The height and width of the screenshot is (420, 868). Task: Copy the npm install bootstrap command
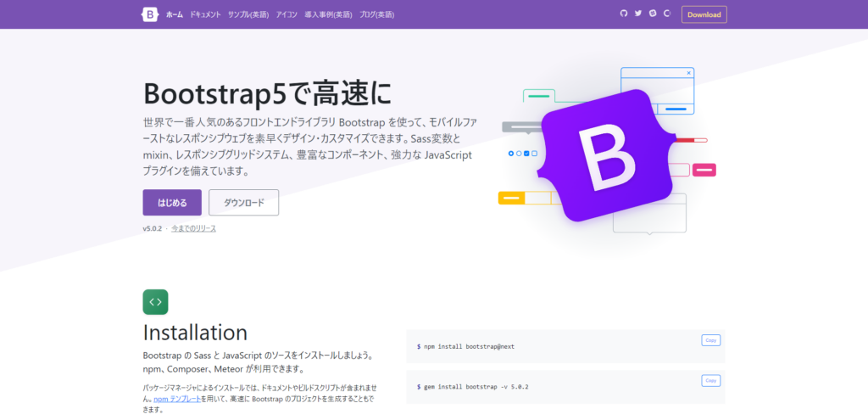710,340
